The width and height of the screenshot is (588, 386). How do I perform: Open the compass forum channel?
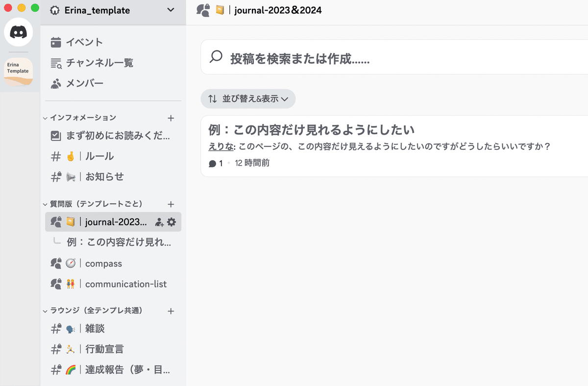pos(103,264)
